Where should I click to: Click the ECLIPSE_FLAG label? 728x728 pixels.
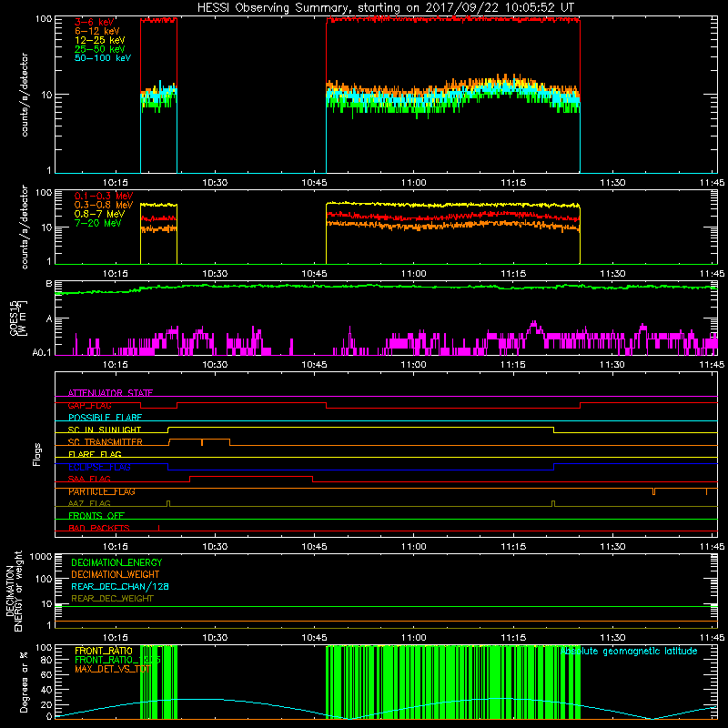99,467
